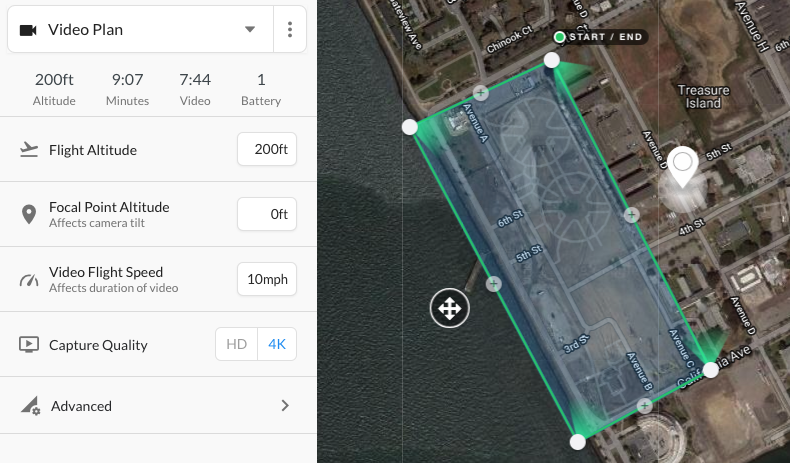The image size is (790, 463).
Task: Click the video camera icon beside Video Plan
Action: (x=28, y=30)
